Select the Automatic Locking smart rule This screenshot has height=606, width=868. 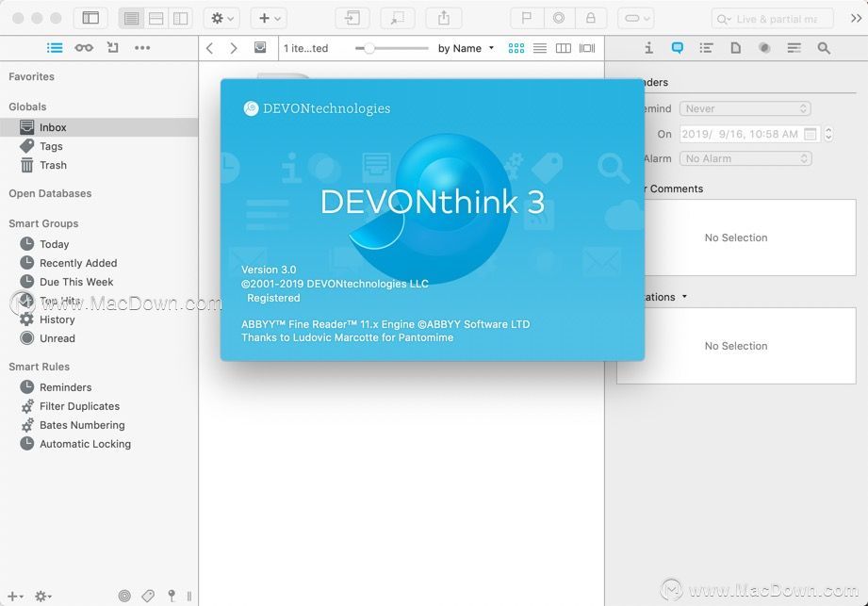pos(99,444)
